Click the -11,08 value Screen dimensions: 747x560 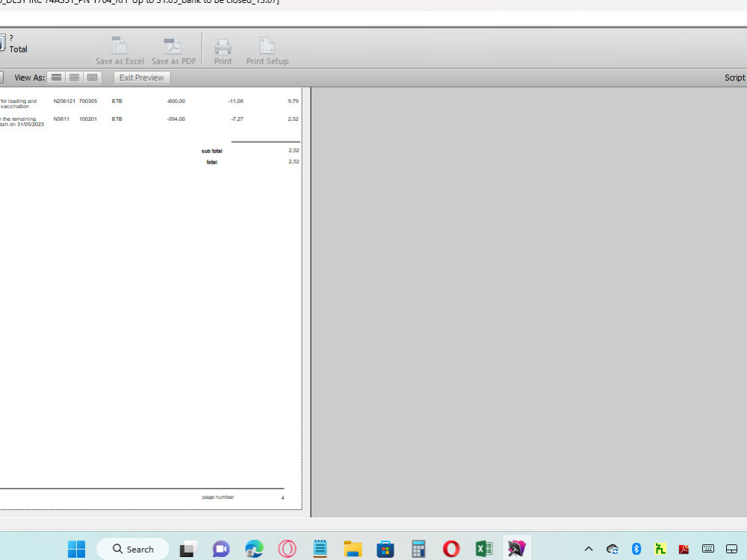[x=236, y=101]
